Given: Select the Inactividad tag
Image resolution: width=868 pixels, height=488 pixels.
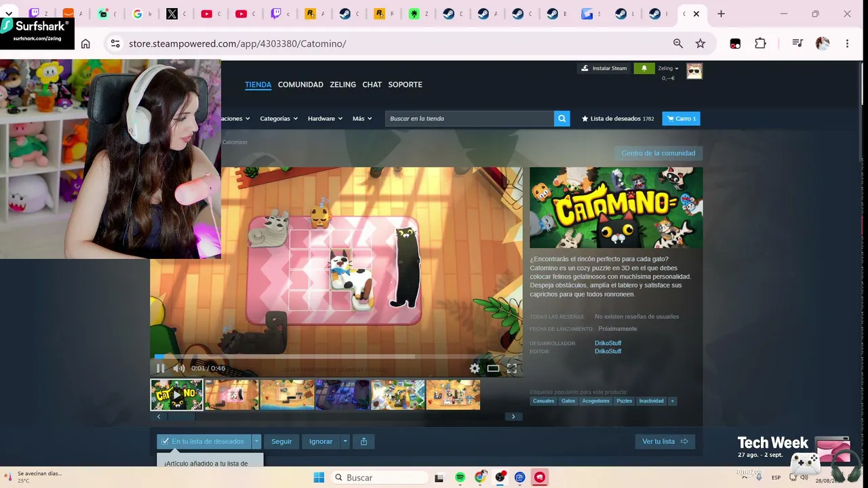Looking at the screenshot, I should (x=652, y=401).
